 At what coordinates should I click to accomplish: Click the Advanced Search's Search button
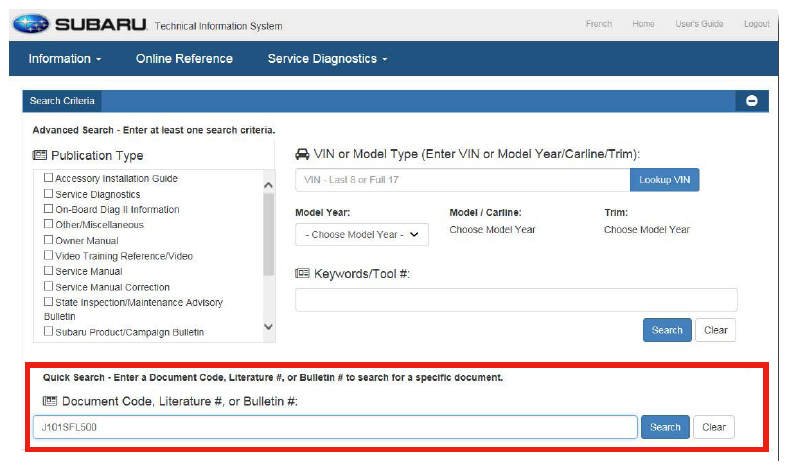pos(667,330)
